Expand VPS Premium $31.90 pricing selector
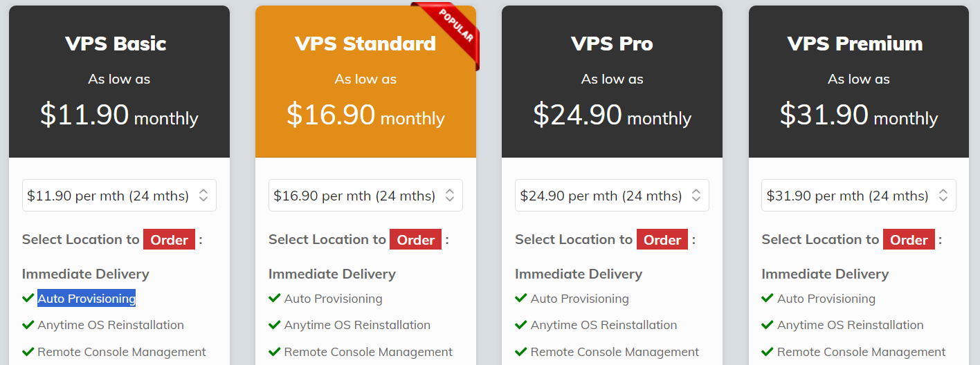 pos(859,196)
